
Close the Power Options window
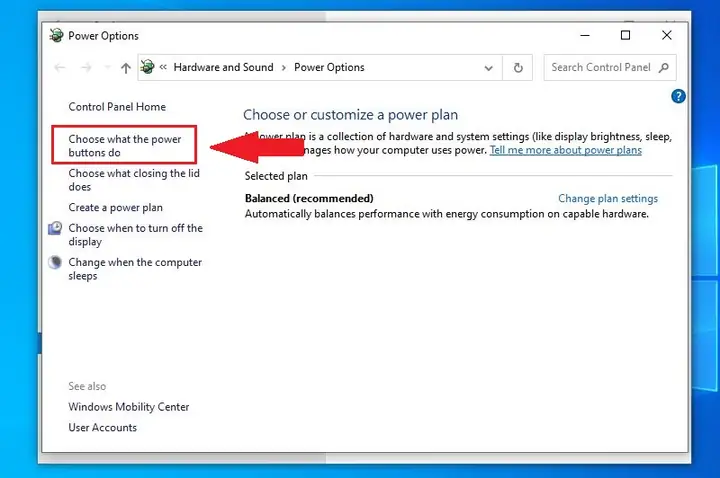pos(667,35)
